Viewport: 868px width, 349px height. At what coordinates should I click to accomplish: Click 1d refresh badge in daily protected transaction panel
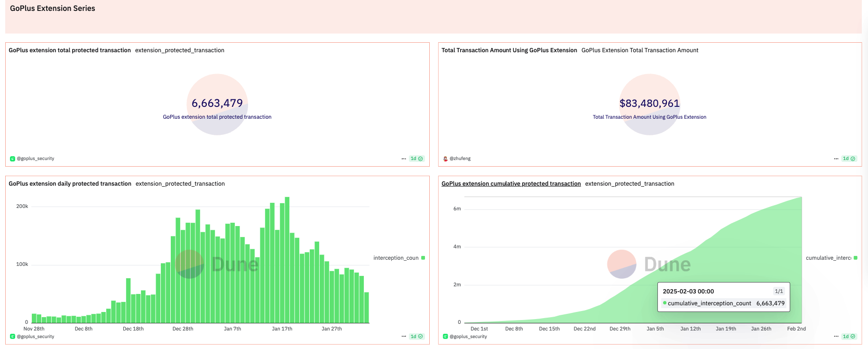416,337
